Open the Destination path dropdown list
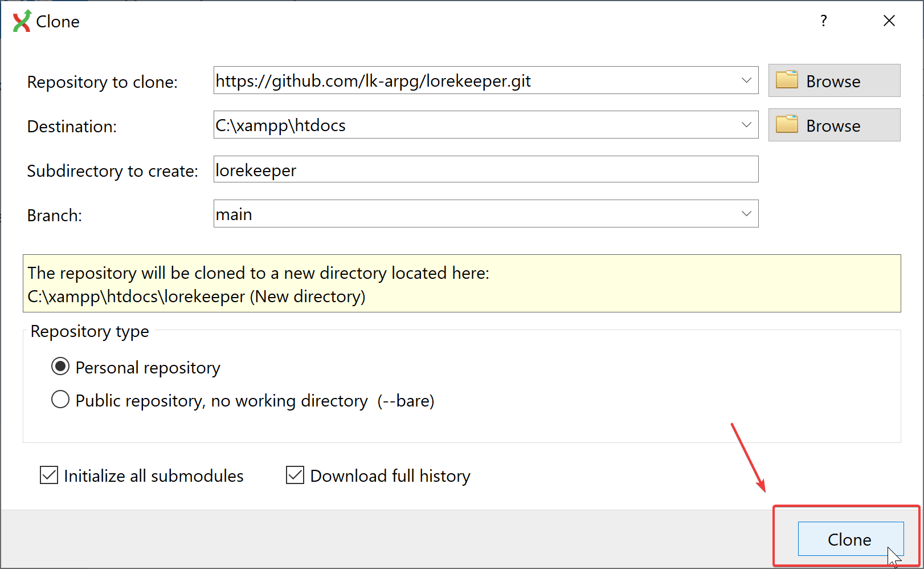 [x=746, y=125]
